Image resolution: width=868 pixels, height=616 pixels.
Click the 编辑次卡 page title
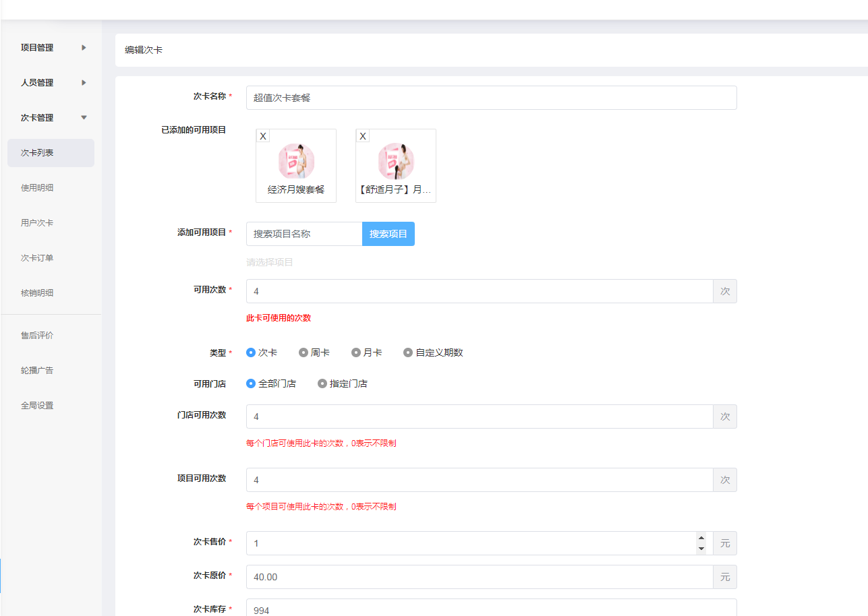144,51
